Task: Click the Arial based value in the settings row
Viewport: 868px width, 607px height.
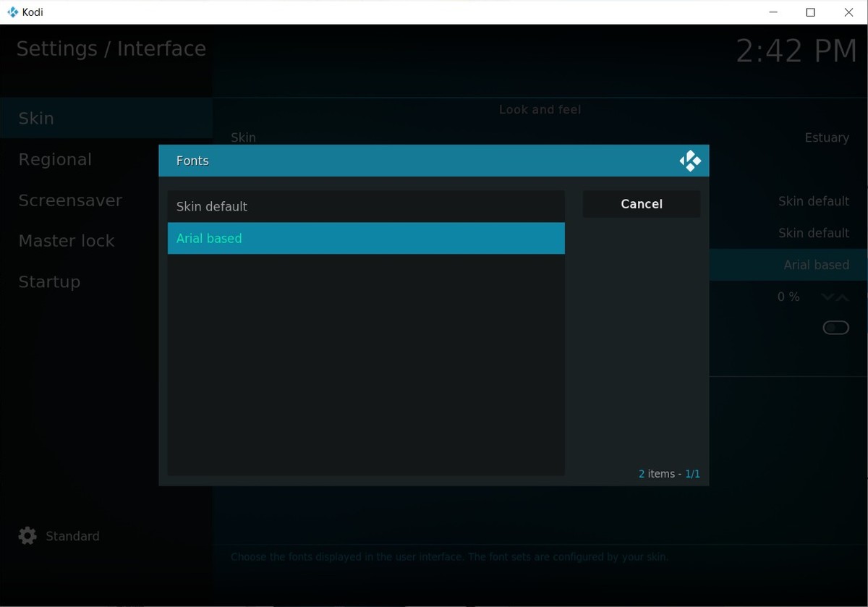Action: pos(817,265)
